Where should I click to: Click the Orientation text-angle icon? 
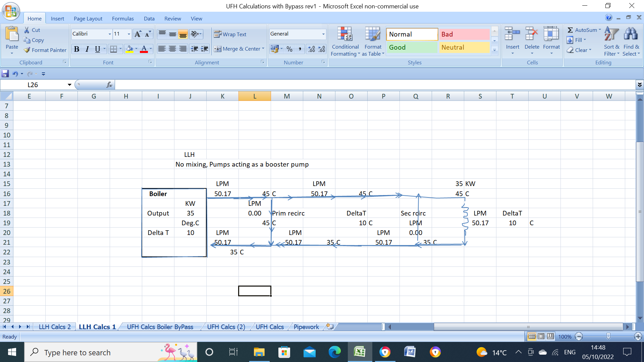pyautogui.click(x=194, y=34)
